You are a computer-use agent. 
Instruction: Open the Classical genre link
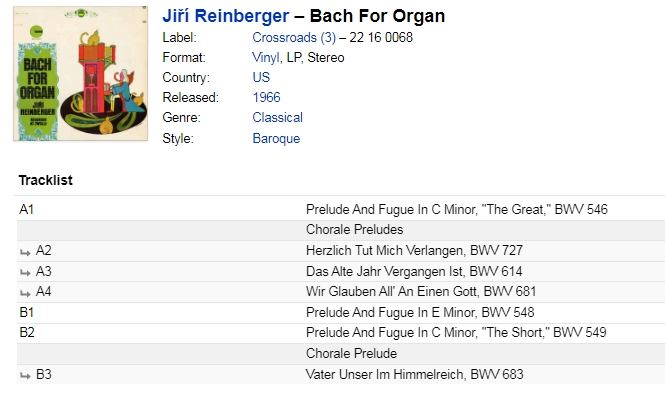pos(277,117)
